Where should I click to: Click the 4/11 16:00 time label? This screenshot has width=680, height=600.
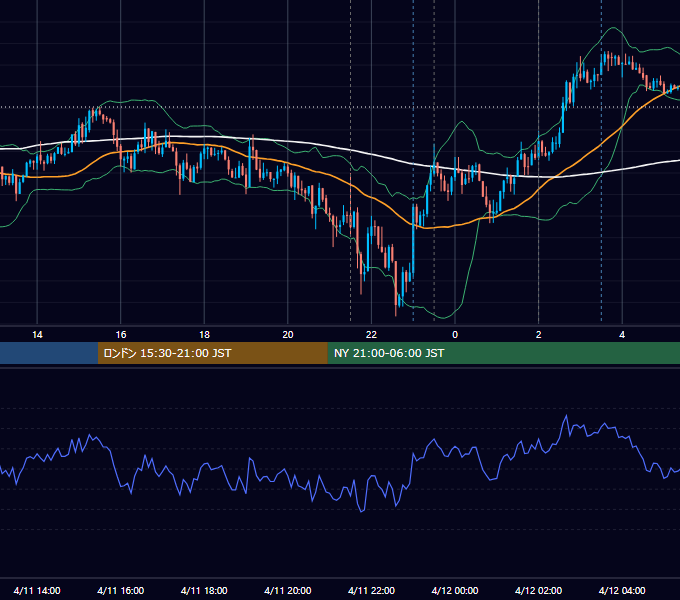pyautogui.click(x=121, y=590)
